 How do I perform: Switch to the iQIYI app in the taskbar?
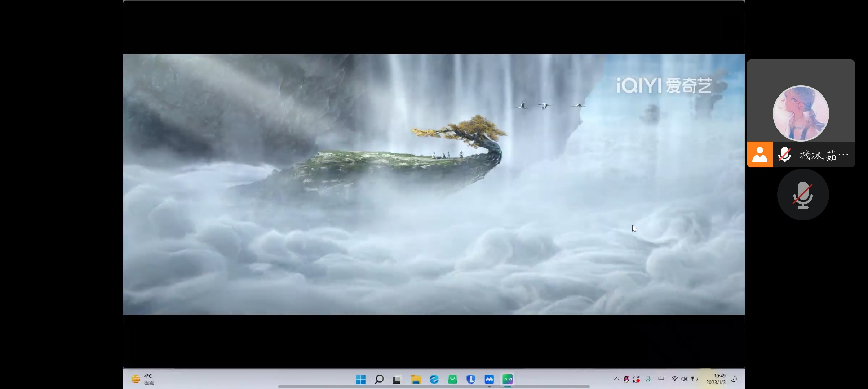pos(508,379)
